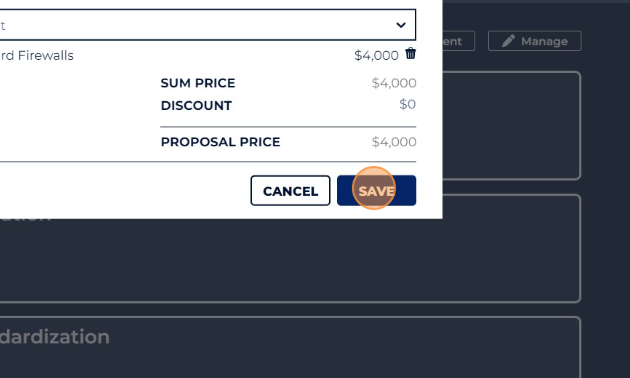Select the card headed with dardization
Viewport: 630px width, 378px height.
click(x=290, y=347)
